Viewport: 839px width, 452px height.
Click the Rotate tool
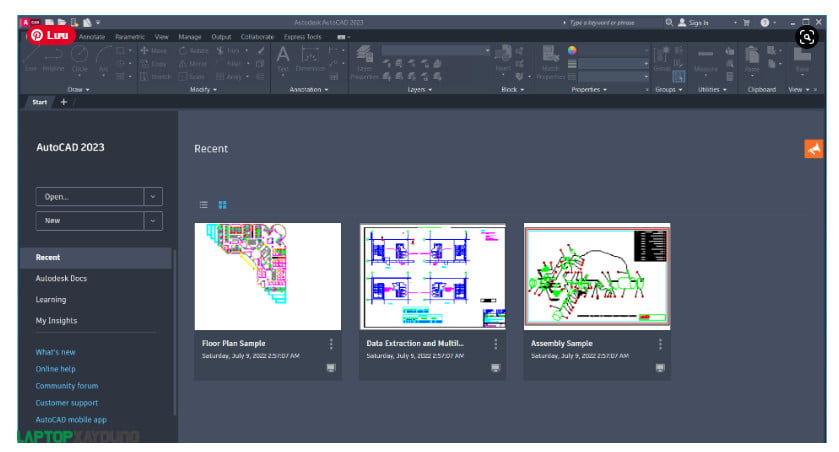[x=194, y=51]
